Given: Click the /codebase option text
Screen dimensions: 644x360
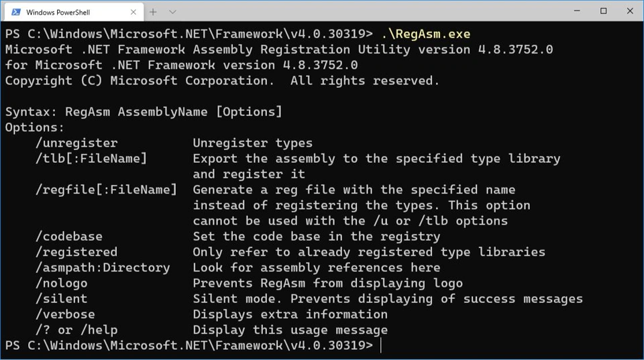Looking at the screenshot, I should click(x=69, y=236).
